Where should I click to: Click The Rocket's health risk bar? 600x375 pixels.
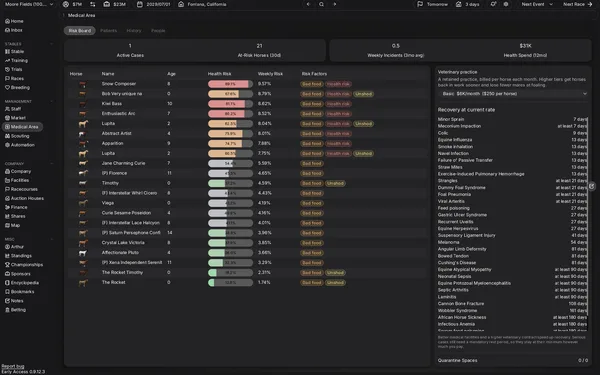[230, 283]
